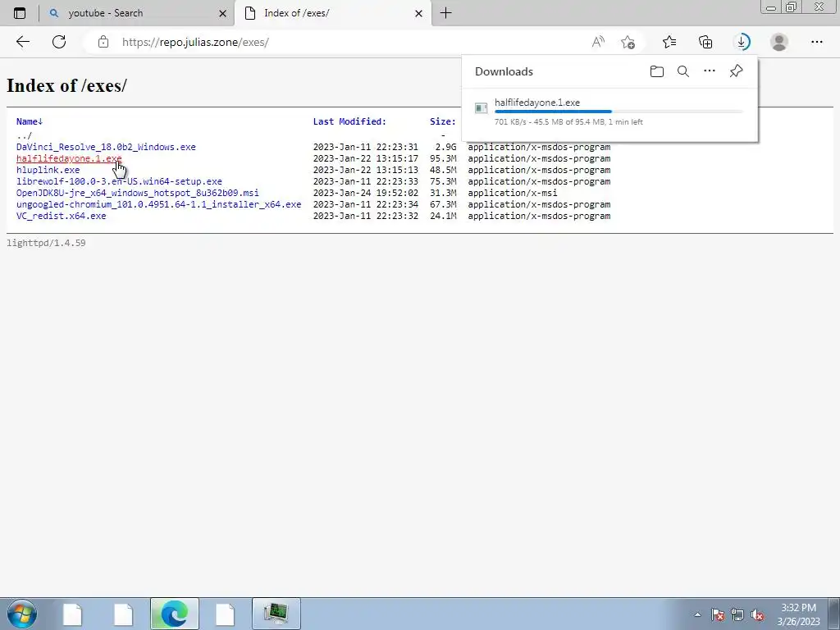Open Microsoft Edge from the taskbar
The height and width of the screenshot is (630, 840).
[175, 614]
